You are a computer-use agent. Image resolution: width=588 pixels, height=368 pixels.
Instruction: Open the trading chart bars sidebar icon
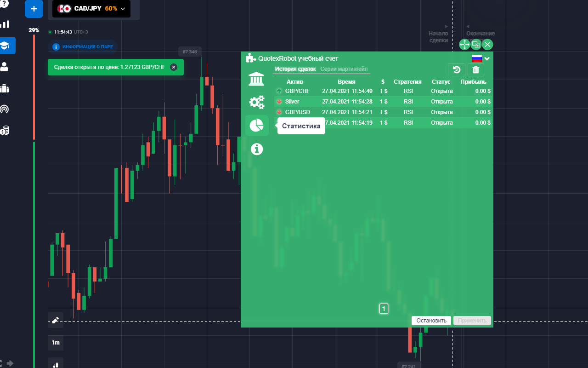click(5, 24)
